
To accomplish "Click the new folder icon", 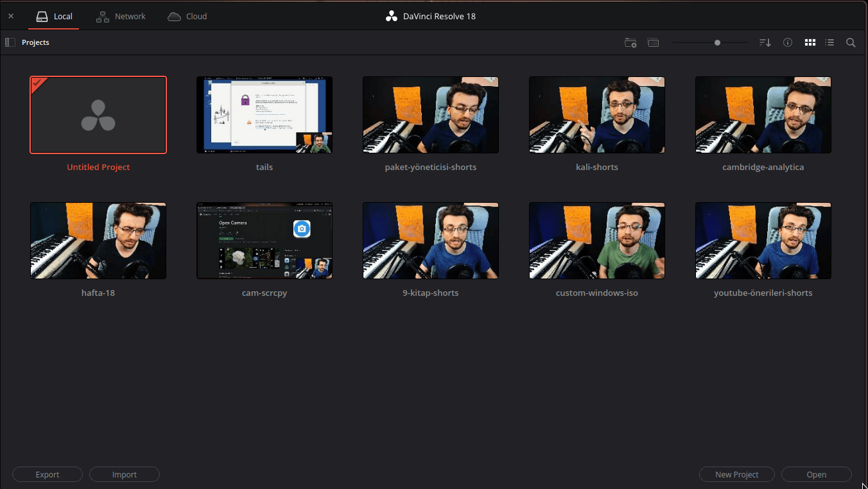I will [630, 43].
